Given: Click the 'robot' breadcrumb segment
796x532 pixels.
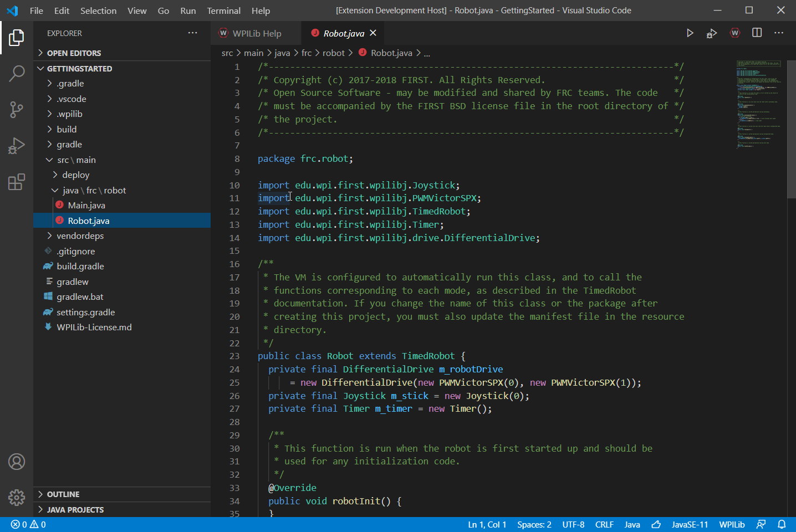Looking at the screenshot, I should click(333, 53).
